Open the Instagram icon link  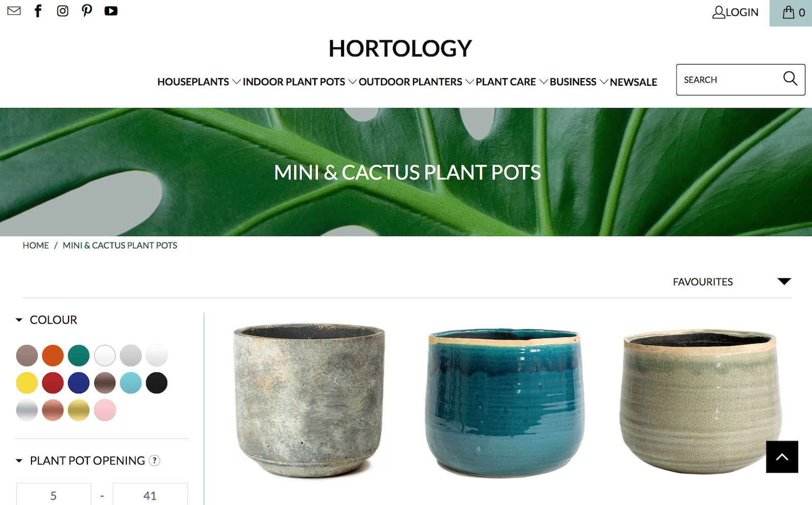pos(62,11)
